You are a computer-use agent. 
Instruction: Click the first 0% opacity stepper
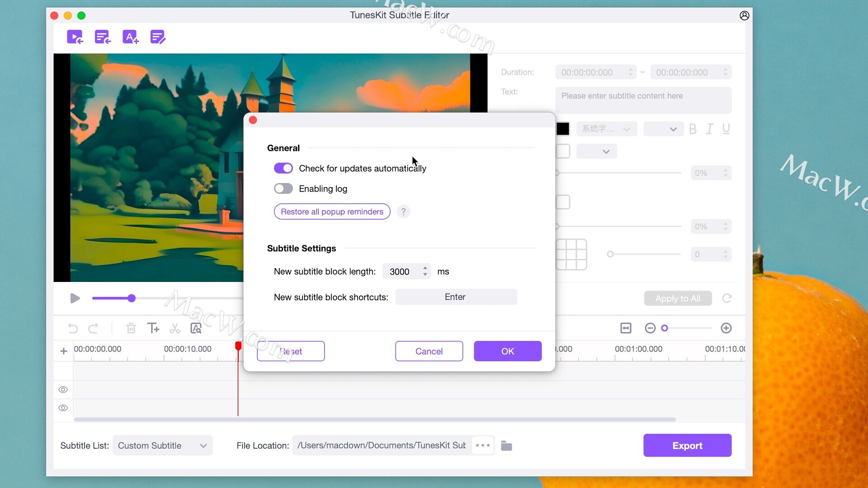pos(726,173)
